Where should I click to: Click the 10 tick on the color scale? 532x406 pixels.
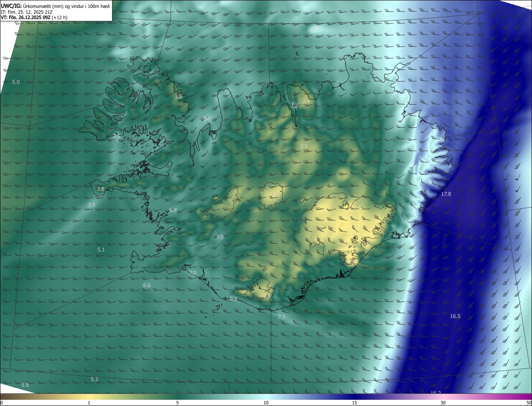click(266, 403)
